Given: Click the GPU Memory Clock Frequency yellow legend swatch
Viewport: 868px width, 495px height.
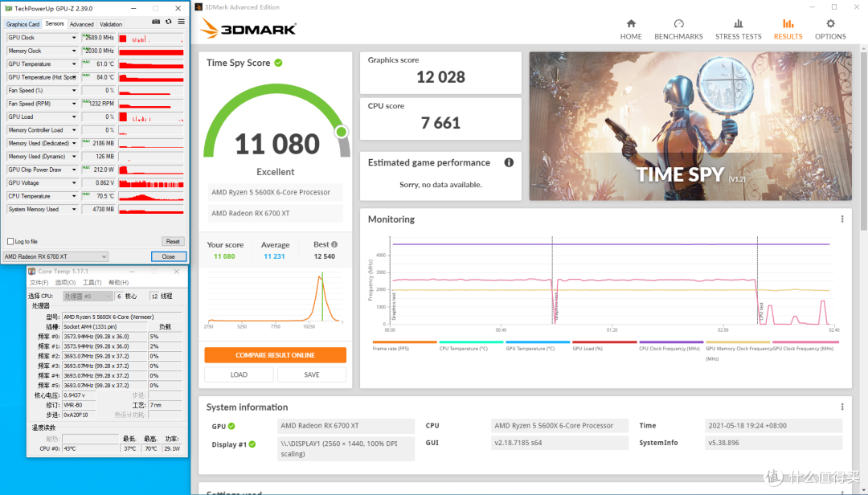Looking at the screenshot, I should [x=737, y=342].
